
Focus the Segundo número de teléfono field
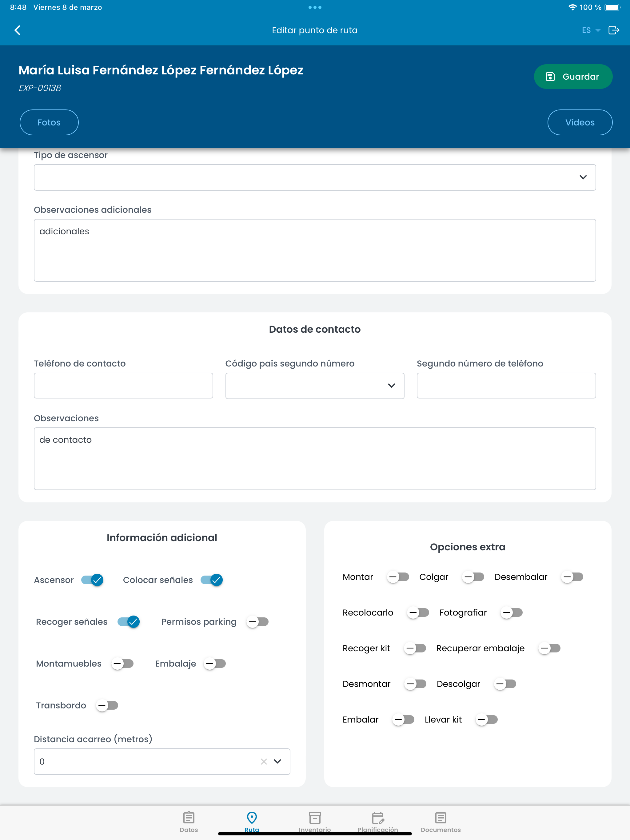506,386
